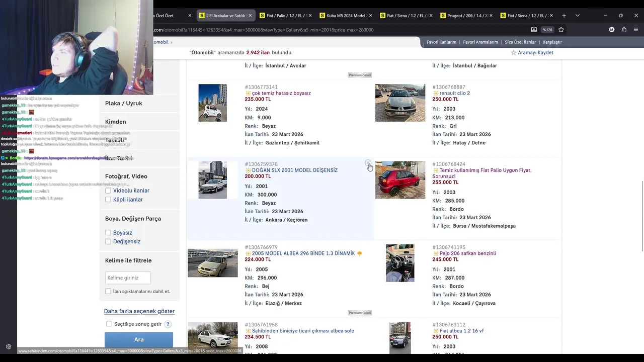Open listing Pejo 206 safkan benzinli
This screenshot has height=362, width=644.
click(x=468, y=253)
